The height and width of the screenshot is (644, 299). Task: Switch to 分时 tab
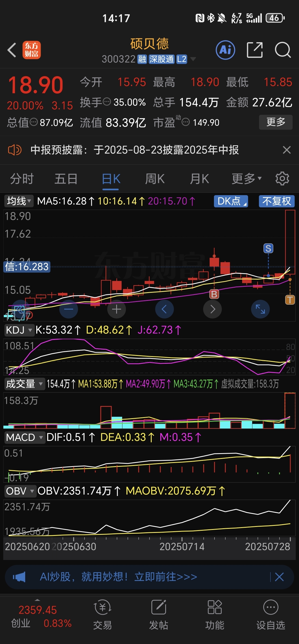22,179
